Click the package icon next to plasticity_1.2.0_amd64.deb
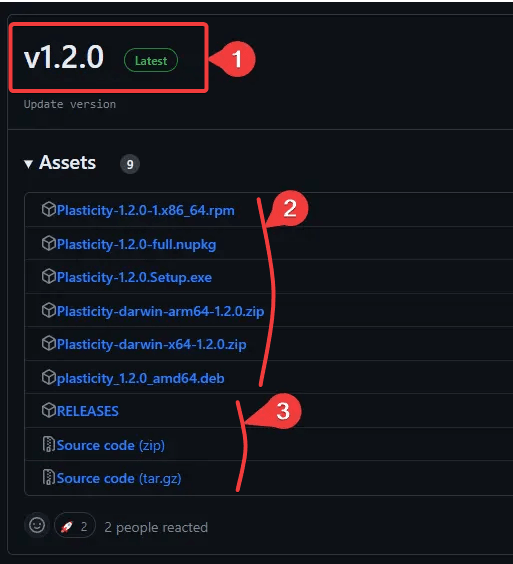Viewport: 513px width, 564px height. pos(49,377)
